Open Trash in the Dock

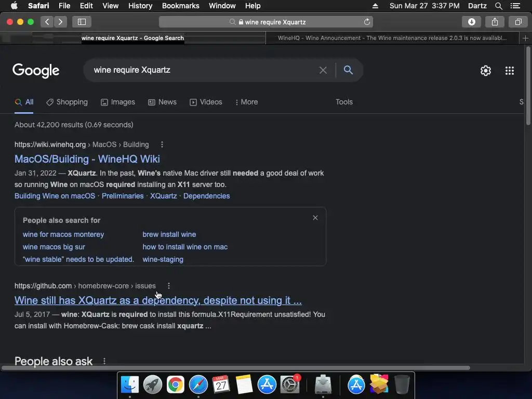(402, 385)
